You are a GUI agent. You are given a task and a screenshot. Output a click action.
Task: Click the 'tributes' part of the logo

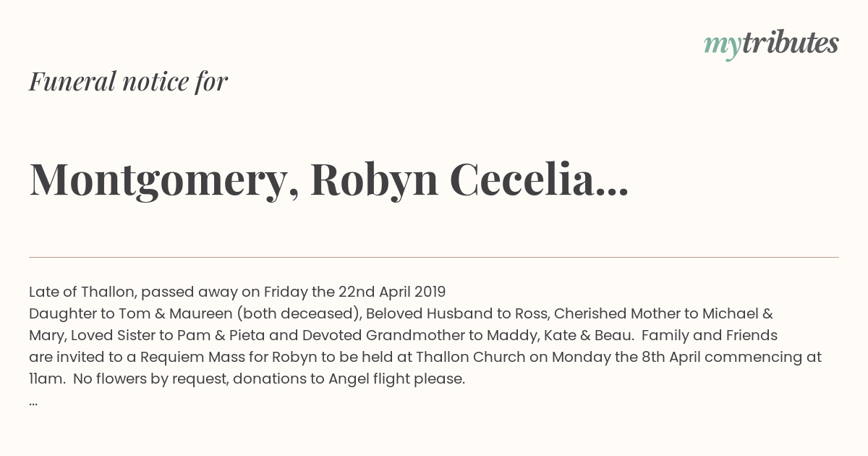[x=791, y=43]
